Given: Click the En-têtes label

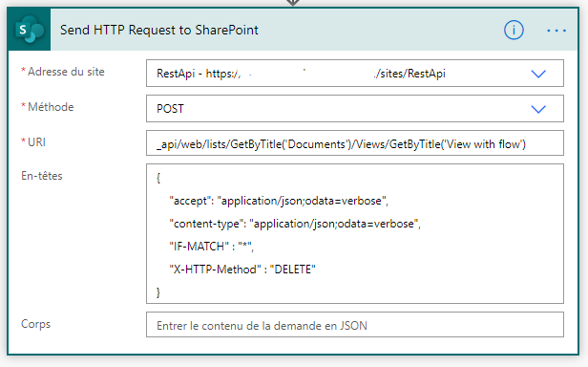Looking at the screenshot, I should click(42, 176).
